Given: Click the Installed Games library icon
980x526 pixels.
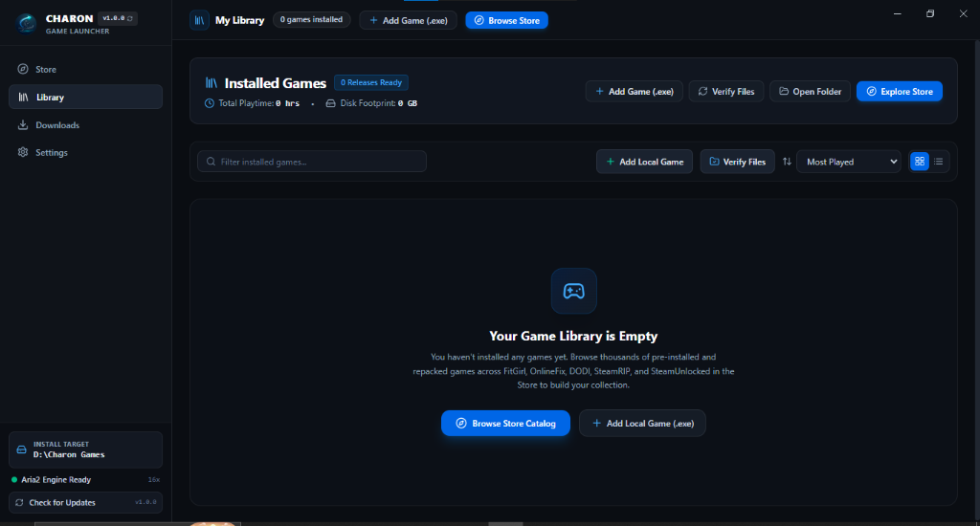Looking at the screenshot, I should click(x=212, y=82).
